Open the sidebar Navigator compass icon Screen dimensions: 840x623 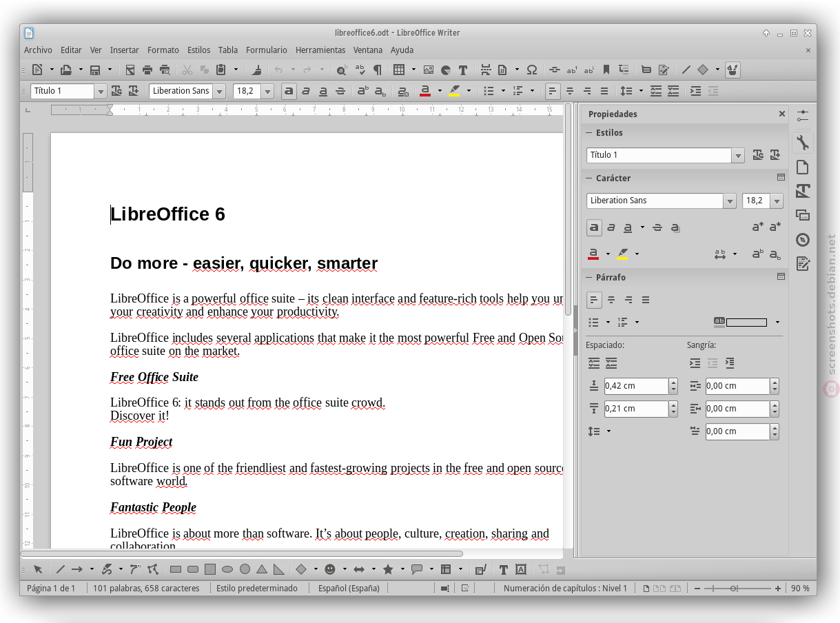(x=802, y=240)
